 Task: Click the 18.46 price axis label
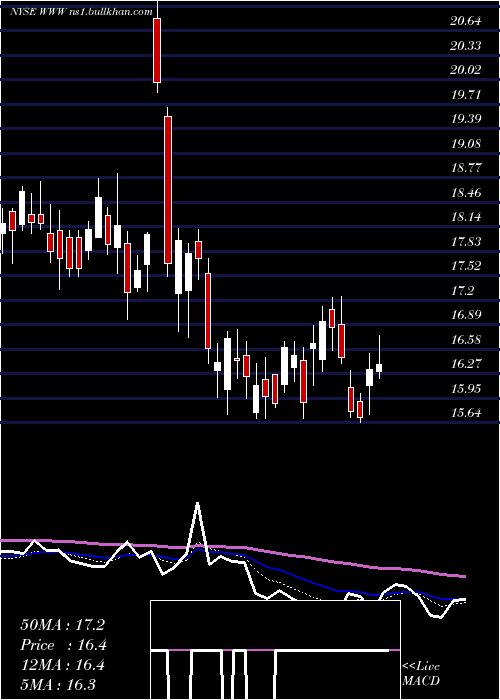pyautogui.click(x=466, y=193)
